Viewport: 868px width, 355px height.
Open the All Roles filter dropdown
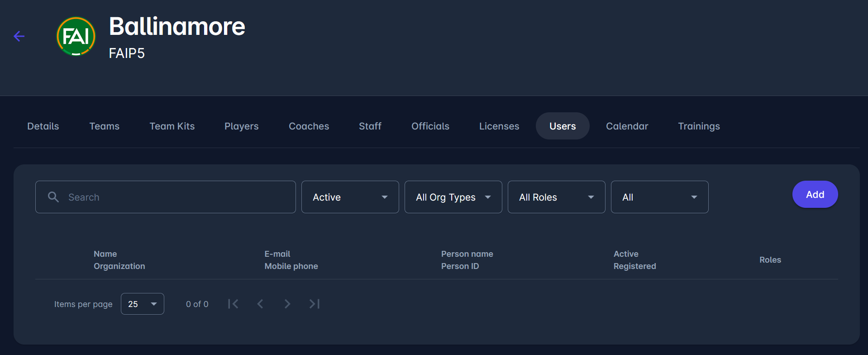[x=556, y=197]
